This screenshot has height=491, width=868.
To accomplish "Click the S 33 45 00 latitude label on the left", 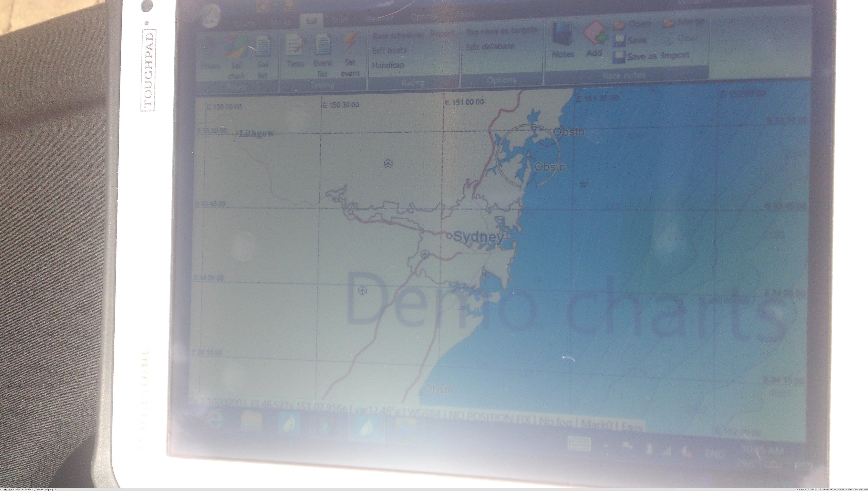I will click(211, 204).
